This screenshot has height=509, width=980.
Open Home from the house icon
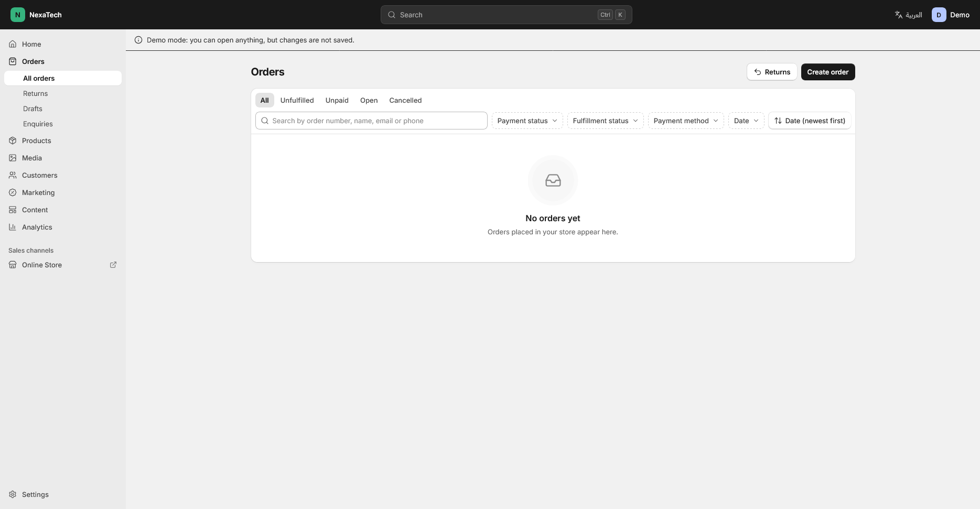point(13,44)
